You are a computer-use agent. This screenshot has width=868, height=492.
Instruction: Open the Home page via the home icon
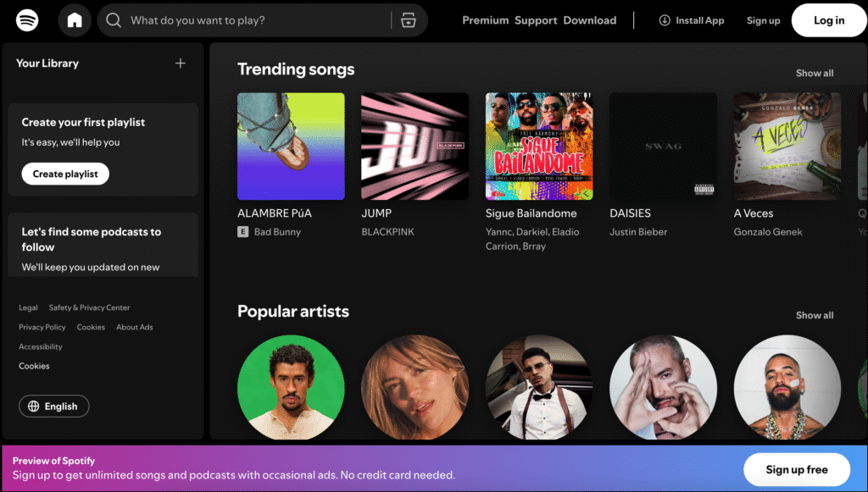(74, 19)
